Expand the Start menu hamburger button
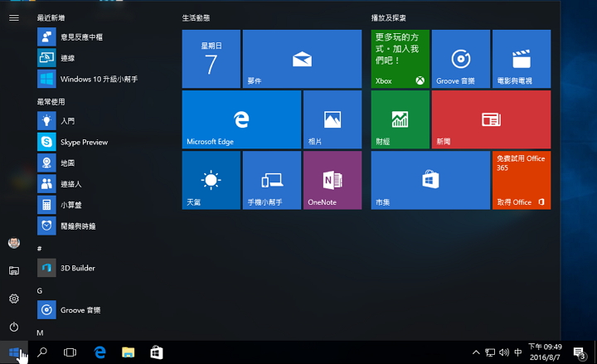The width and height of the screenshot is (597, 364). tap(14, 18)
